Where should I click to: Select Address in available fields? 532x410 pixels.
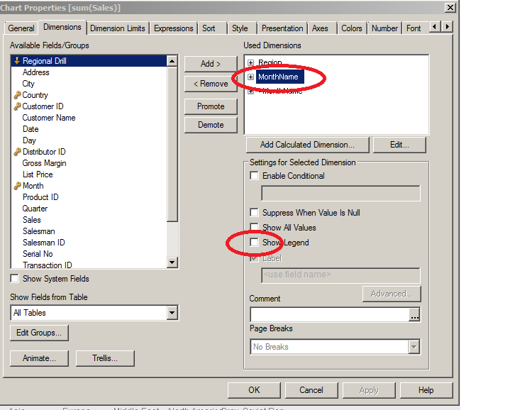coord(36,72)
